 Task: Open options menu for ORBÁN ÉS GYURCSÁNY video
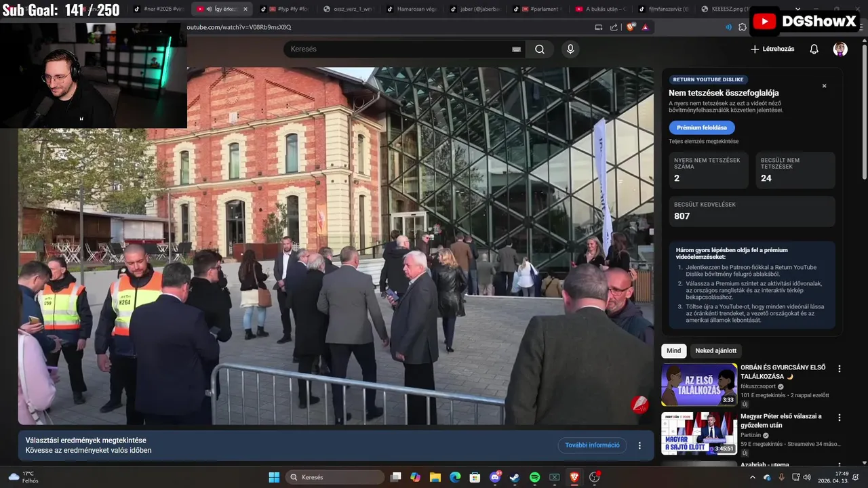(x=840, y=369)
